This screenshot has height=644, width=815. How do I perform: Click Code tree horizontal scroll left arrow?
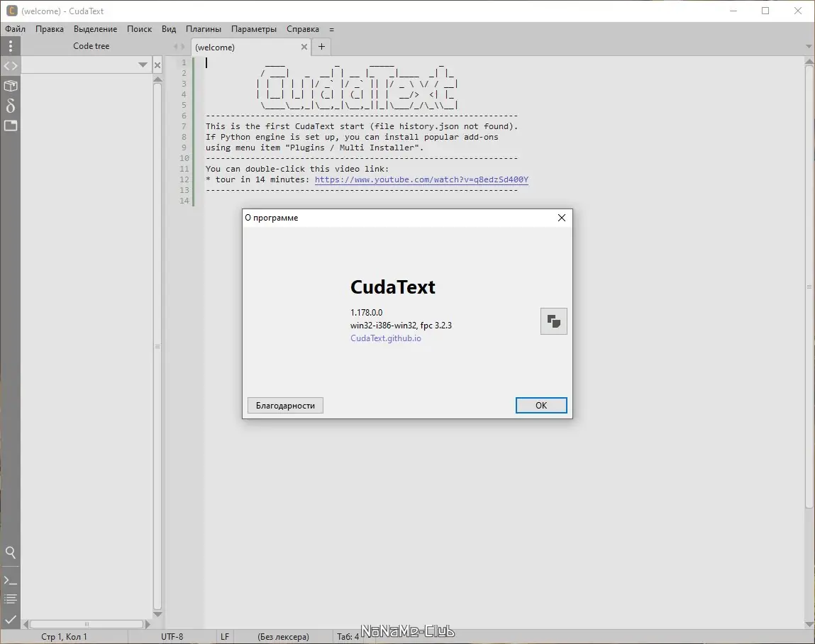[25, 623]
